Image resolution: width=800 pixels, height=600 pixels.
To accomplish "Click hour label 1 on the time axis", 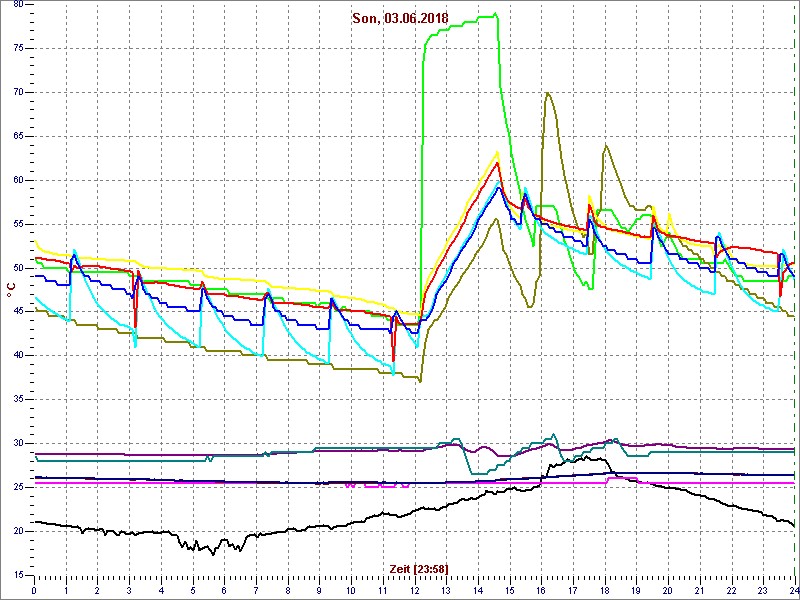I will click(66, 589).
